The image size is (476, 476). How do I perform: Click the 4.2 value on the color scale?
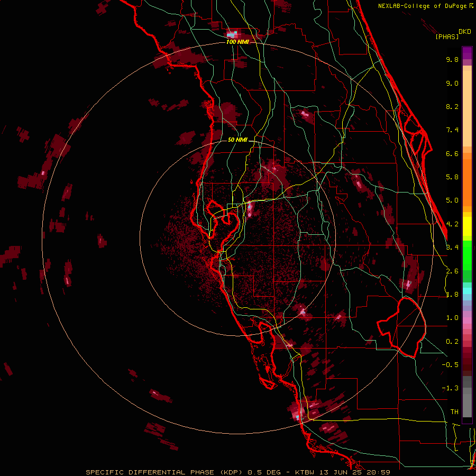click(452, 224)
